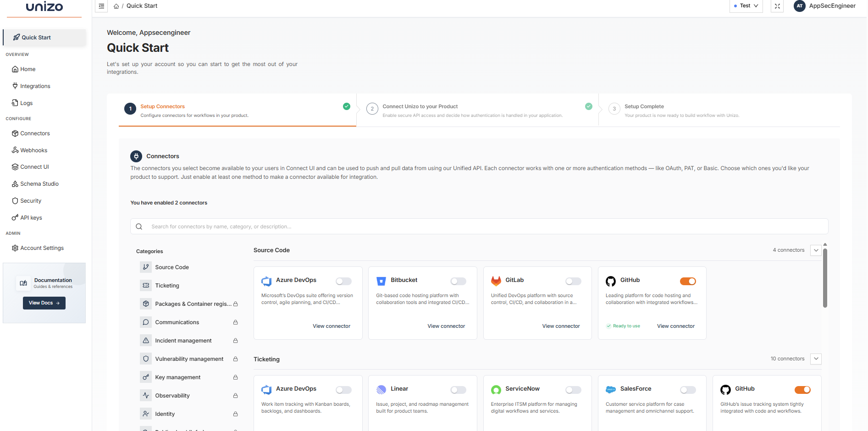
Task: View connector for Azure DevOps
Action: pyautogui.click(x=332, y=326)
